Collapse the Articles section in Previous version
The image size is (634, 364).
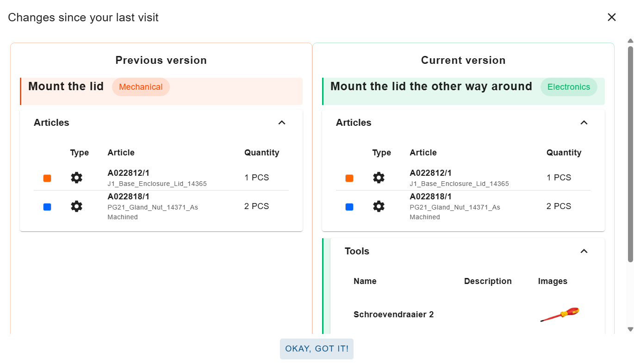282,123
